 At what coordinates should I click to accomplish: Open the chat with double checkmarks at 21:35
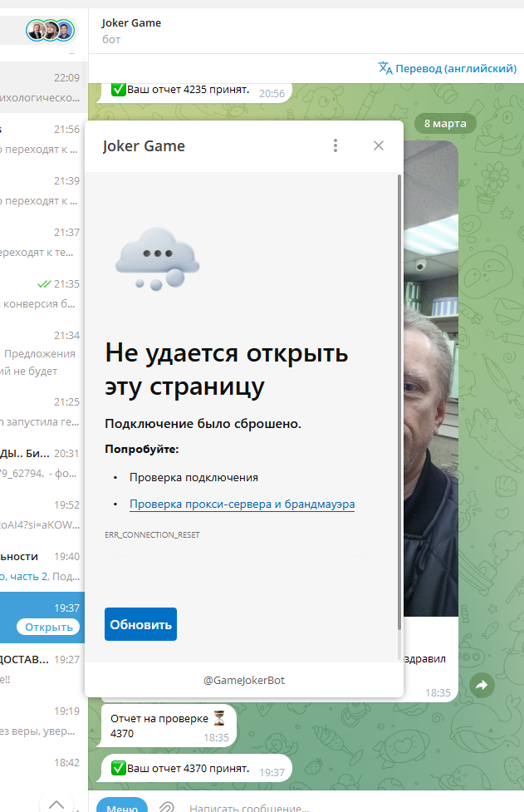tap(43, 294)
